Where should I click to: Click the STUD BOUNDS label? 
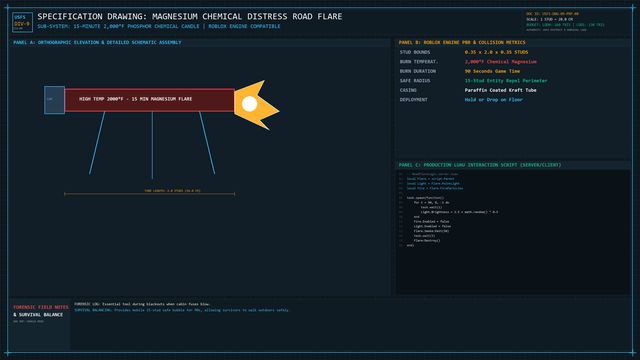(415, 52)
